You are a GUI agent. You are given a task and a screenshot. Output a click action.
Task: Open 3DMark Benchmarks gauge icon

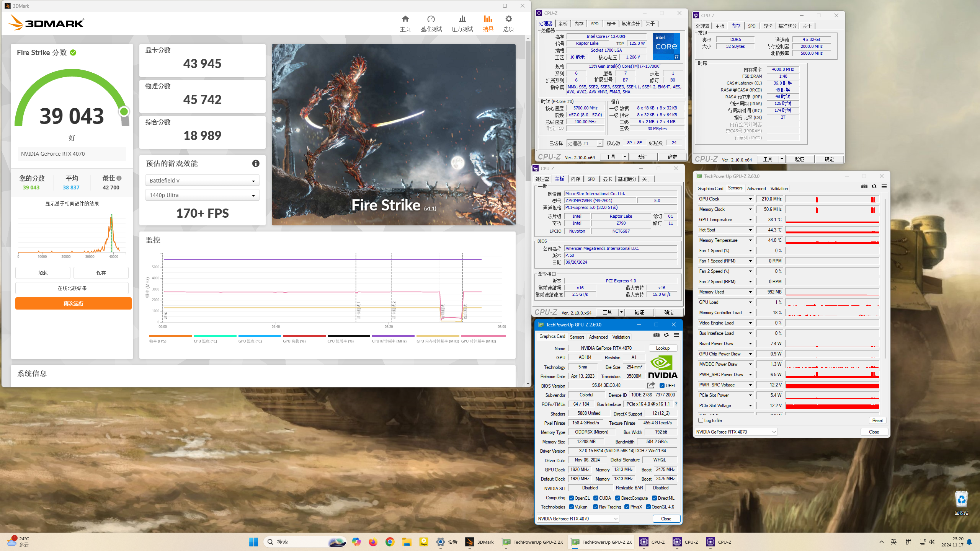(x=431, y=19)
